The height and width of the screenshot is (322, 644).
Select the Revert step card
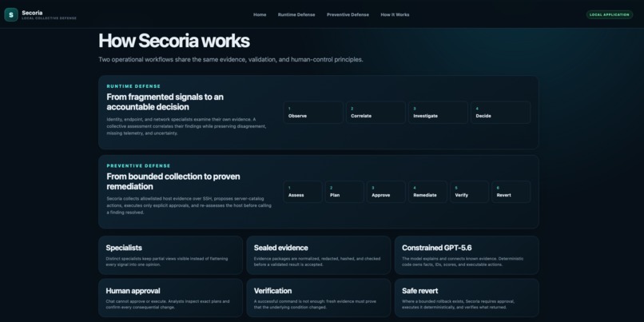511,192
